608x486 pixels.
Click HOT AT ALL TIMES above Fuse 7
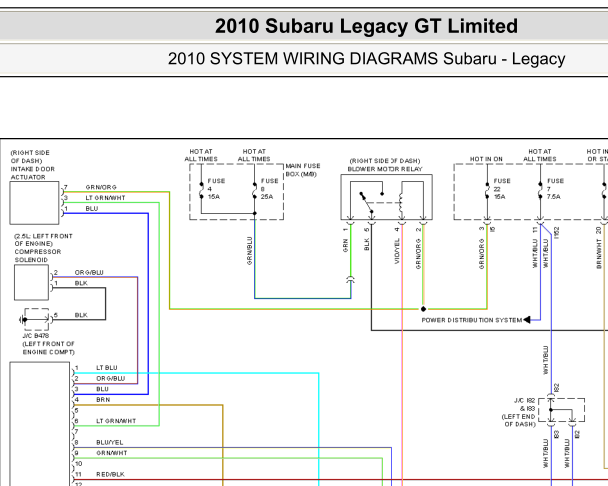(540, 155)
